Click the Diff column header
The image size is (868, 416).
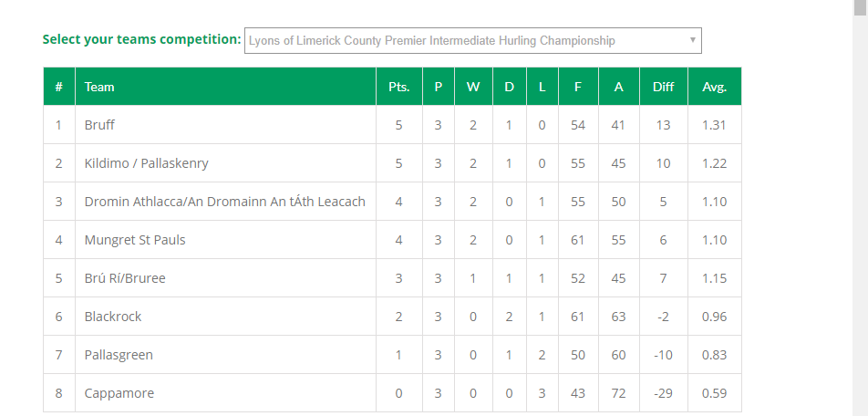(x=663, y=88)
